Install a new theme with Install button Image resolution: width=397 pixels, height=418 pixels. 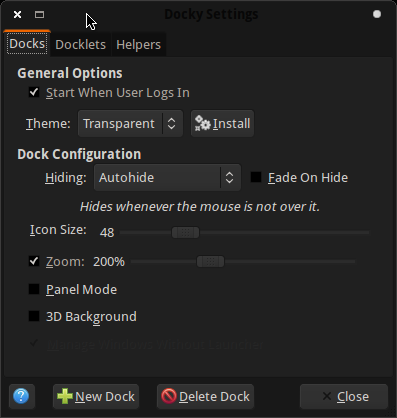coord(222,124)
